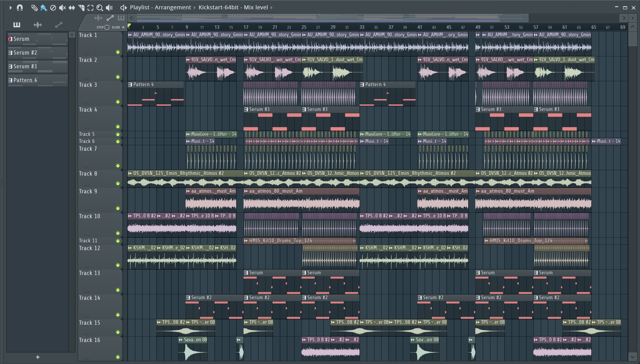Click bar 49 on timeline ruler
The width and height of the screenshot is (640, 364).
[x=478, y=27]
